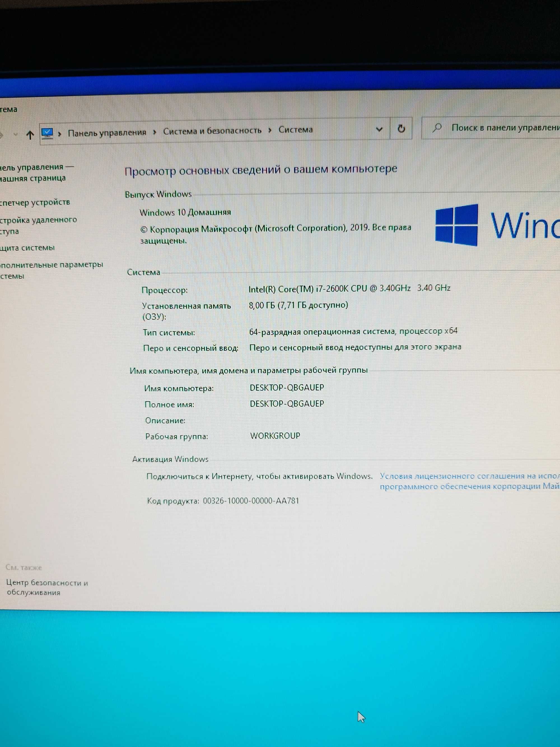
Task: Open license agreement terms link
Action: (470, 481)
